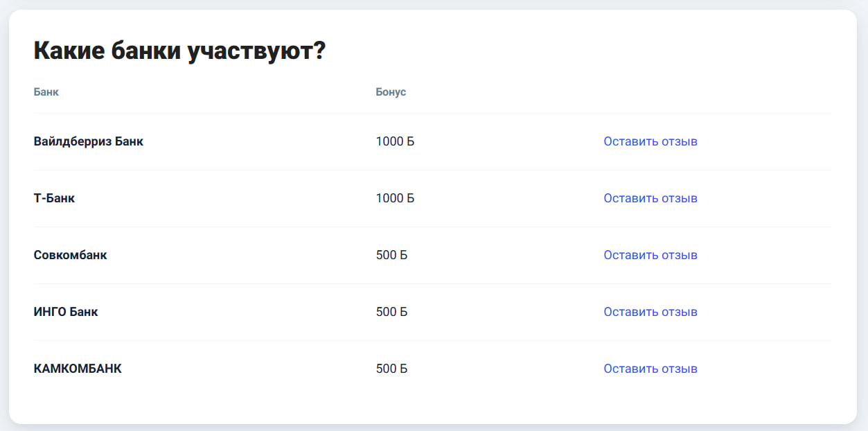Leave a review for Совкомбанк
868x431 pixels.
(650, 255)
